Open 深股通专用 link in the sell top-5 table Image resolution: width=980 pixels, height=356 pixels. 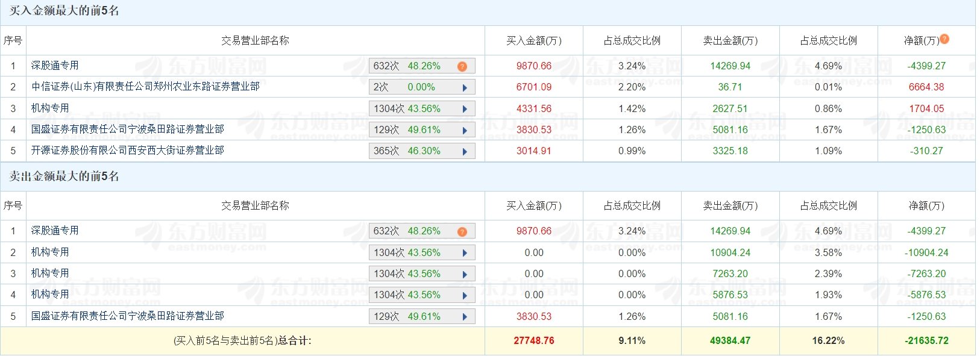click(55, 231)
